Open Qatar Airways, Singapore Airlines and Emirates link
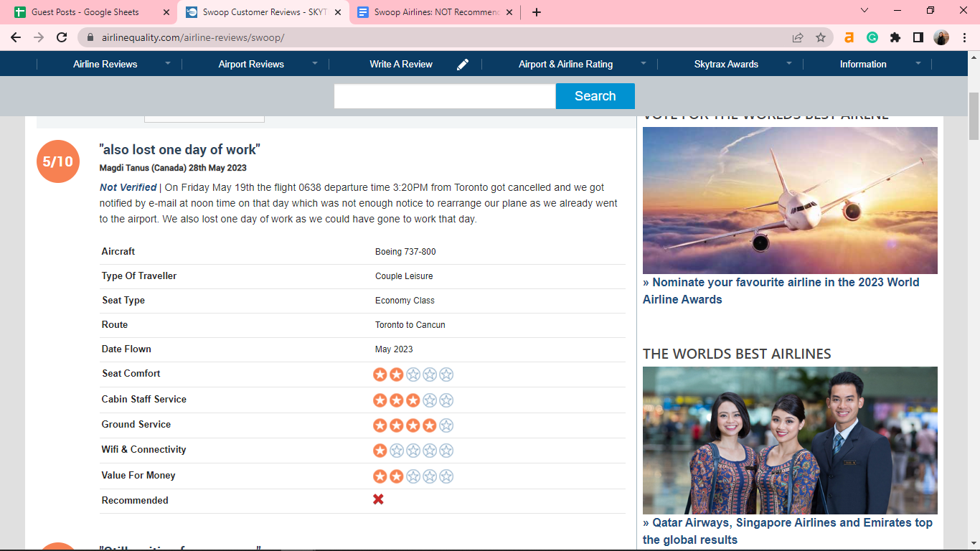This screenshot has width=980, height=551. [788, 531]
